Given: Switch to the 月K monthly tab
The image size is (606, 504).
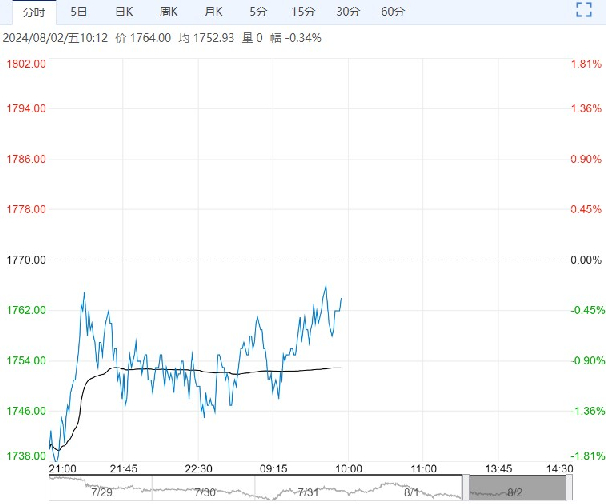Looking at the screenshot, I should point(213,12).
